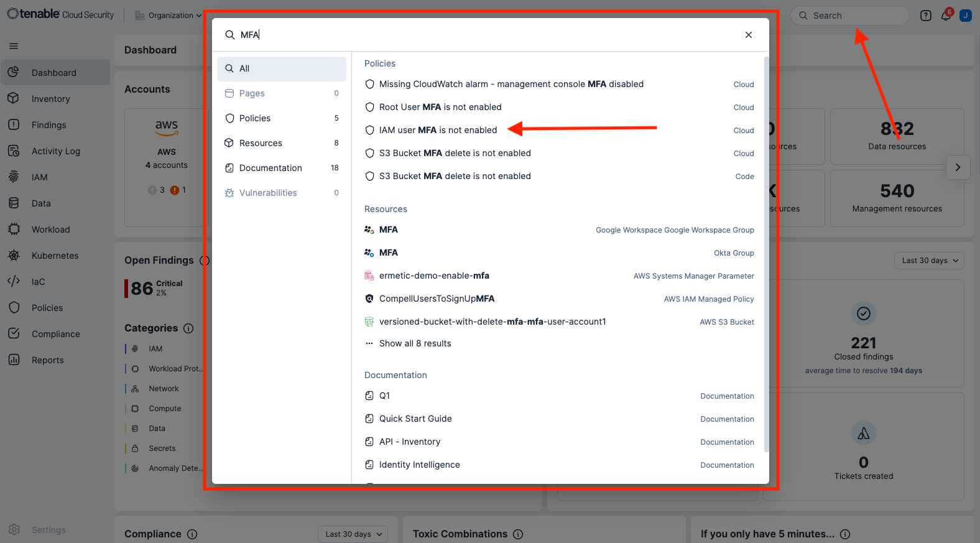Open the IAM user MFA is not enabled policy

click(x=438, y=130)
